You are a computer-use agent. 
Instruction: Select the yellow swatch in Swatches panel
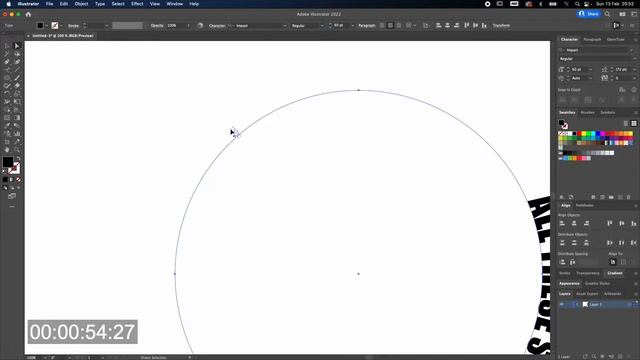coord(584,133)
